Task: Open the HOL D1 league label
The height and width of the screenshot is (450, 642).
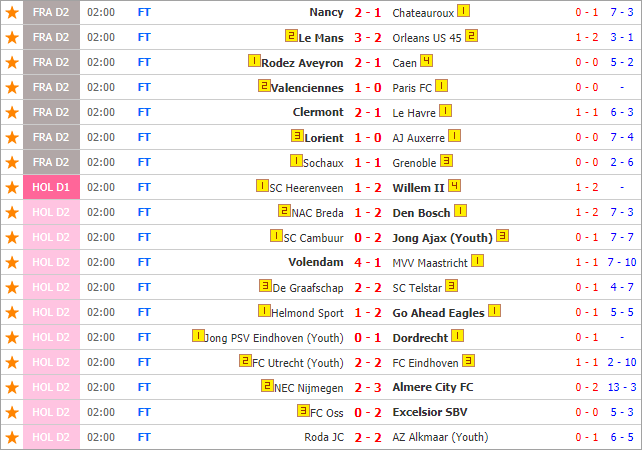Action: point(51,187)
